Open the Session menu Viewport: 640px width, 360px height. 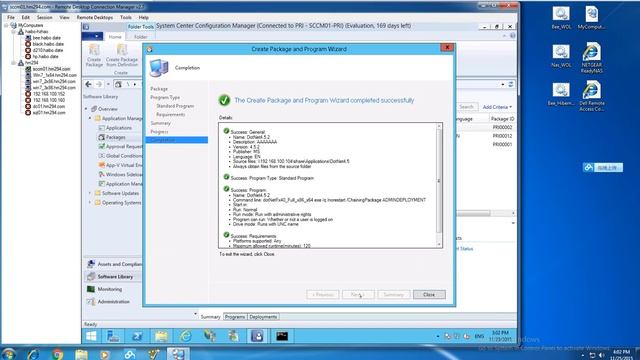pyautogui.click(x=44, y=18)
